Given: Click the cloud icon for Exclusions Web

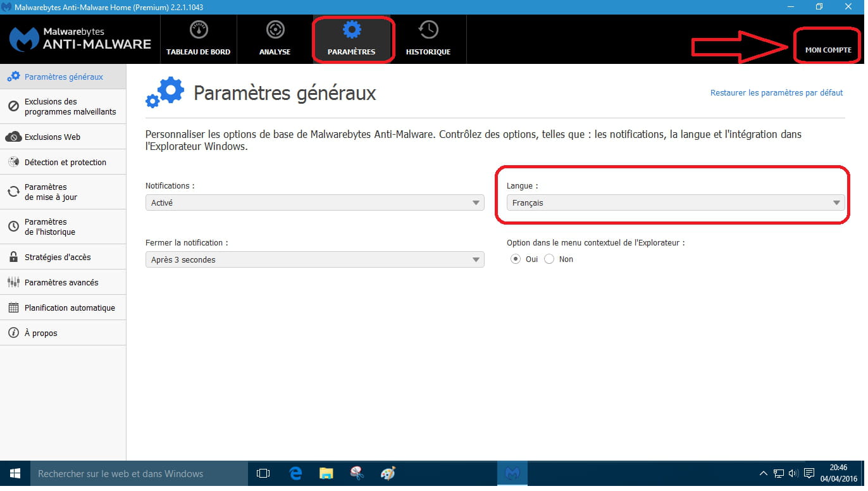Looking at the screenshot, I should 13,137.
